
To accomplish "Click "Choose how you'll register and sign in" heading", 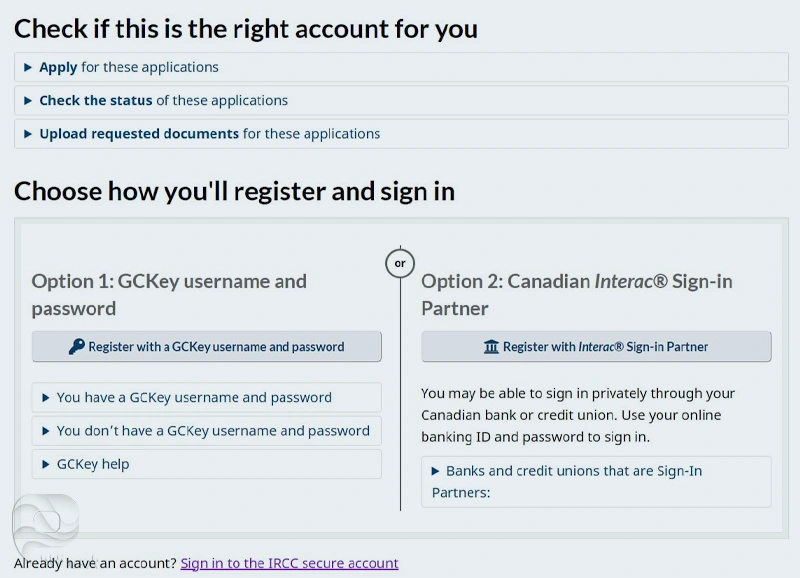I will 234,191.
